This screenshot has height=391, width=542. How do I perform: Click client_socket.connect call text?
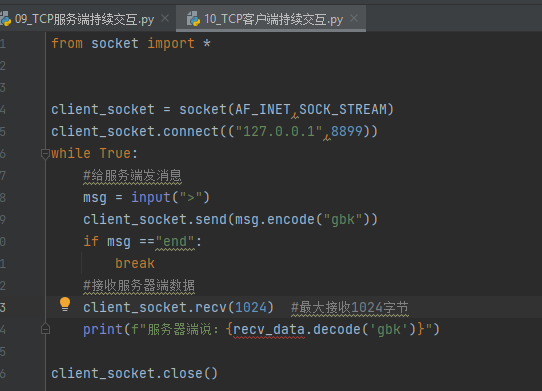tap(135, 132)
